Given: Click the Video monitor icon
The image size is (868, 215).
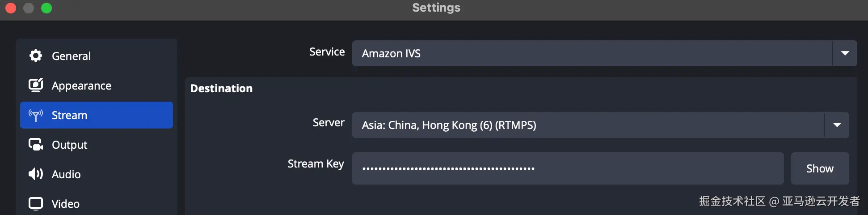Looking at the screenshot, I should tap(36, 203).
